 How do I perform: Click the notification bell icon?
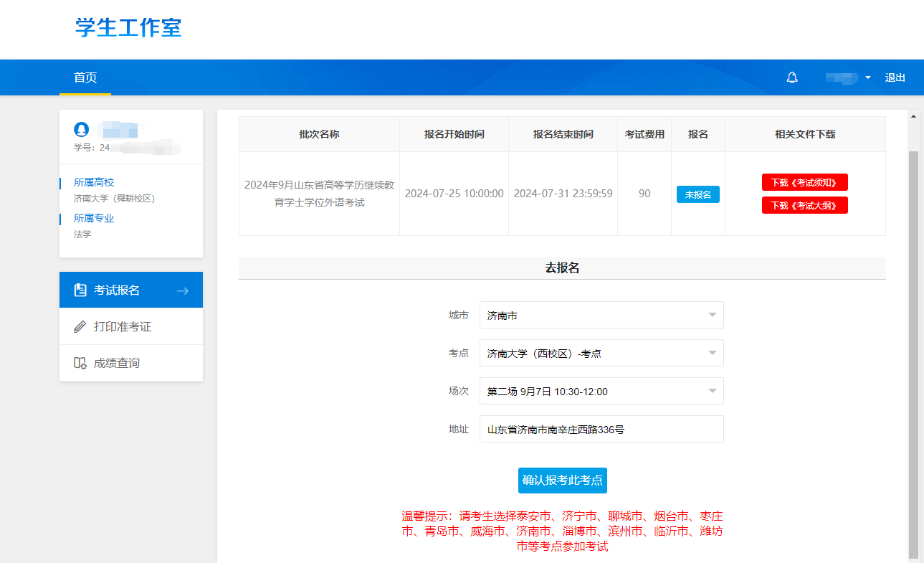[x=792, y=77]
